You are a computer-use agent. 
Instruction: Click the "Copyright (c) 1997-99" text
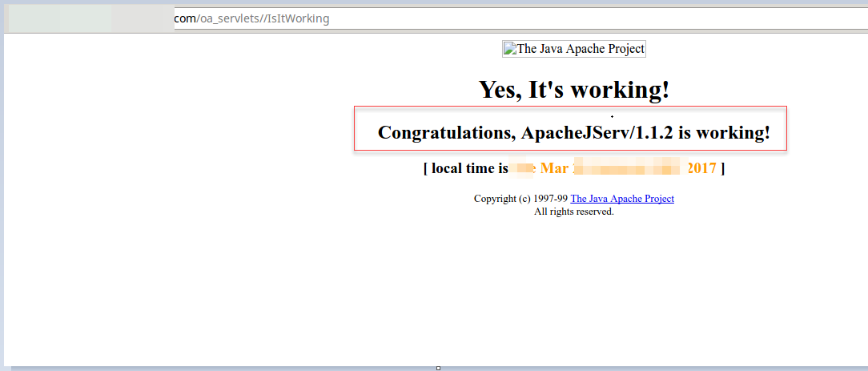coord(521,199)
